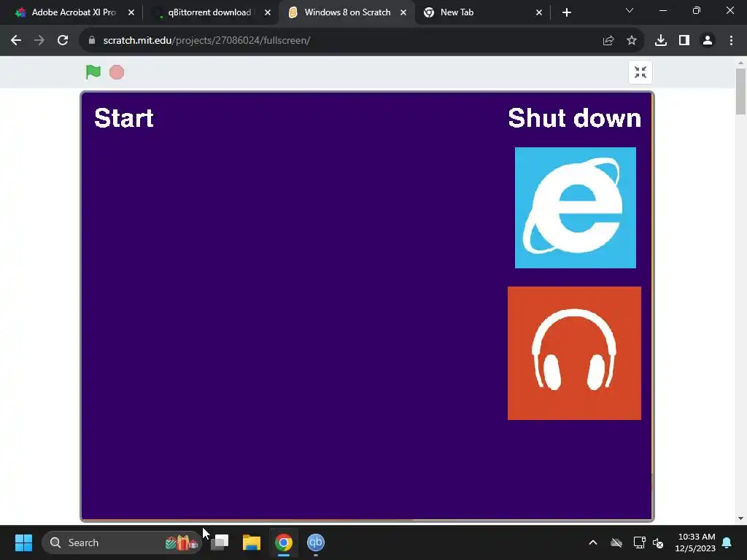View site information lock icon
Image resolution: width=747 pixels, height=560 pixels.
point(92,41)
